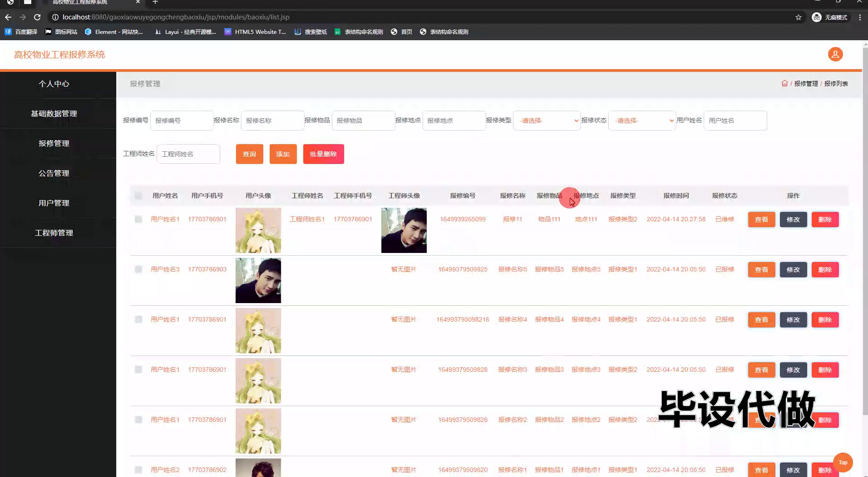Click 修改 for 报修名称5 row

coord(793,270)
